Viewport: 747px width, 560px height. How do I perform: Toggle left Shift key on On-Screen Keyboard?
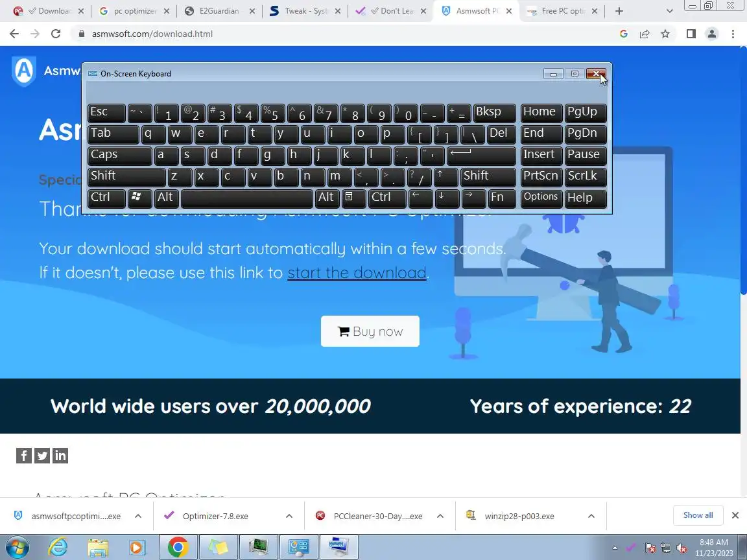[x=126, y=177]
